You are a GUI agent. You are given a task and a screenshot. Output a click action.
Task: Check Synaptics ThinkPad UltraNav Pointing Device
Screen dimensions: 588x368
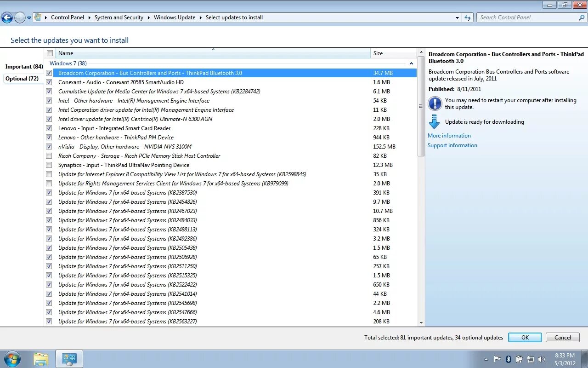tap(49, 165)
